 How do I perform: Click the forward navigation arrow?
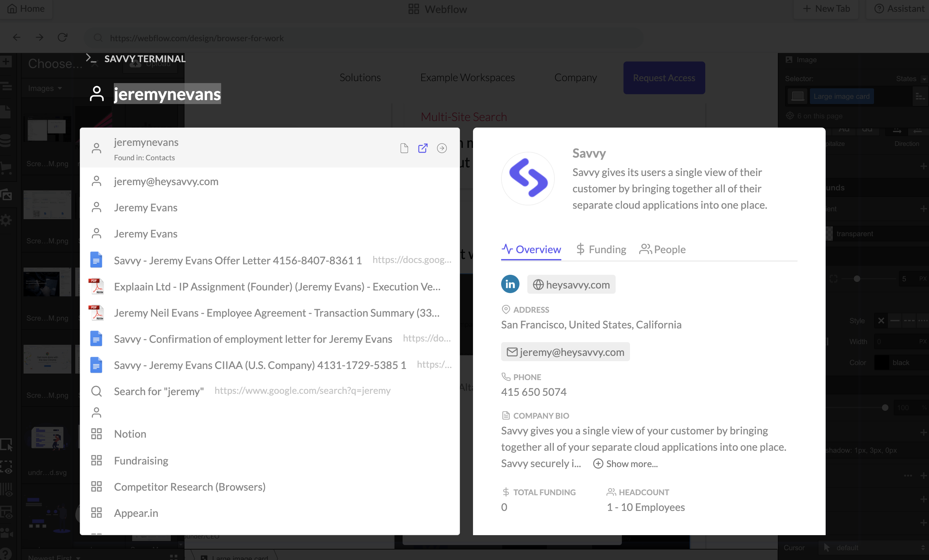40,37
